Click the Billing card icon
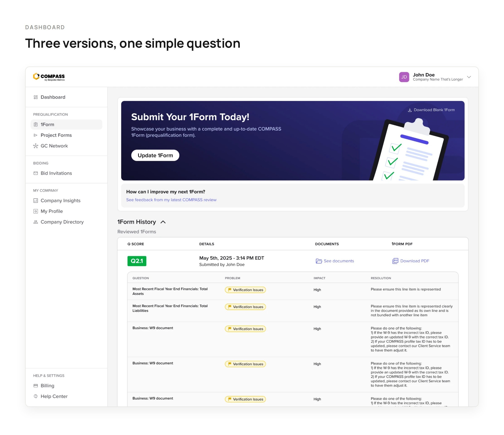Image resolution: width=504 pixels, height=435 pixels. click(x=35, y=386)
